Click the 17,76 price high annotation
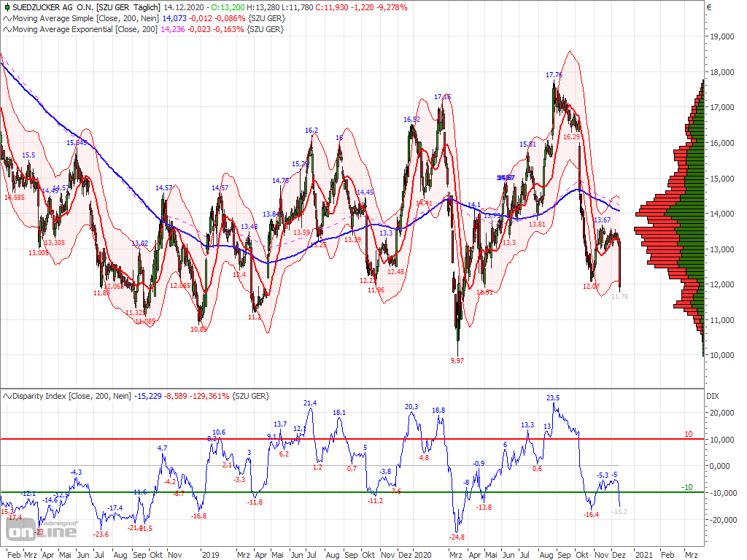Viewport: 747px width, 560px height. pyautogui.click(x=554, y=75)
